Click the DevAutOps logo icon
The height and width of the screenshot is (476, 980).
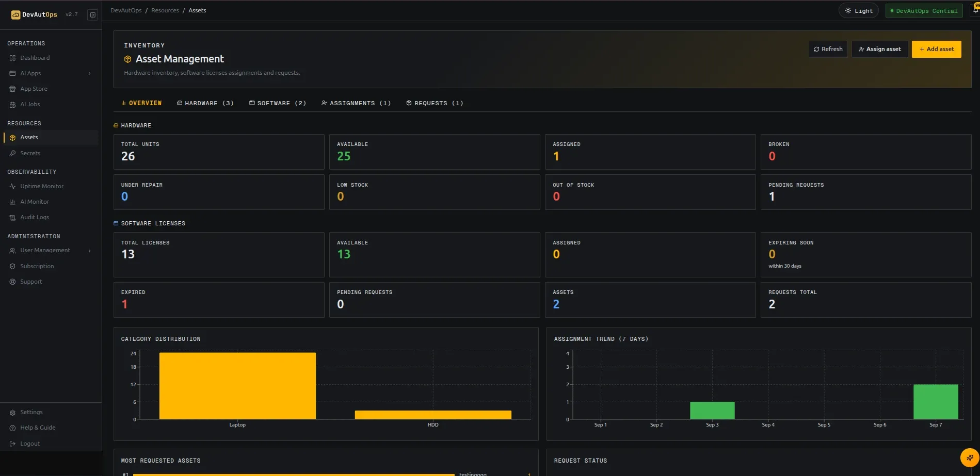15,15
